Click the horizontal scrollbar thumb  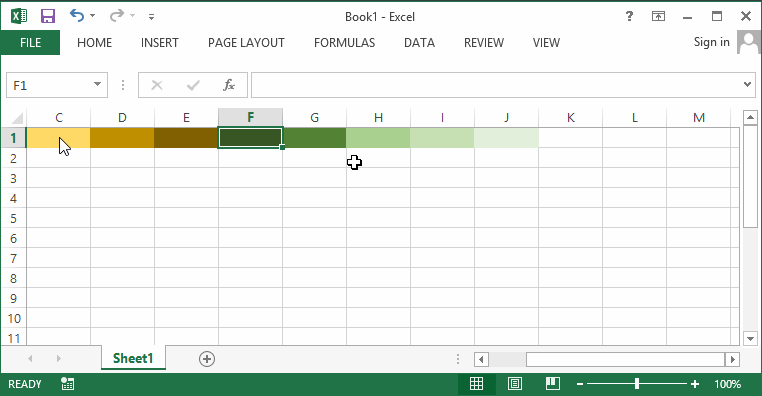click(x=625, y=359)
